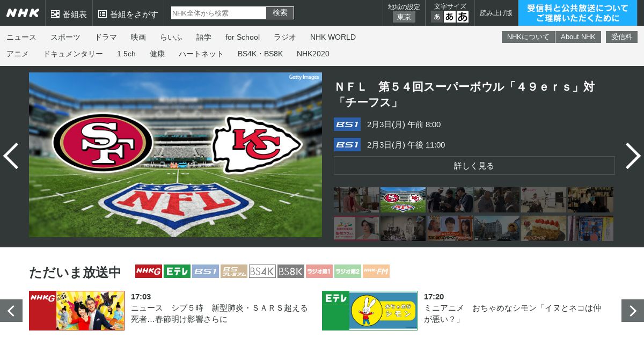This screenshot has height=338, width=644.
Task: Go to NHK WORLD
Action: (x=333, y=37)
